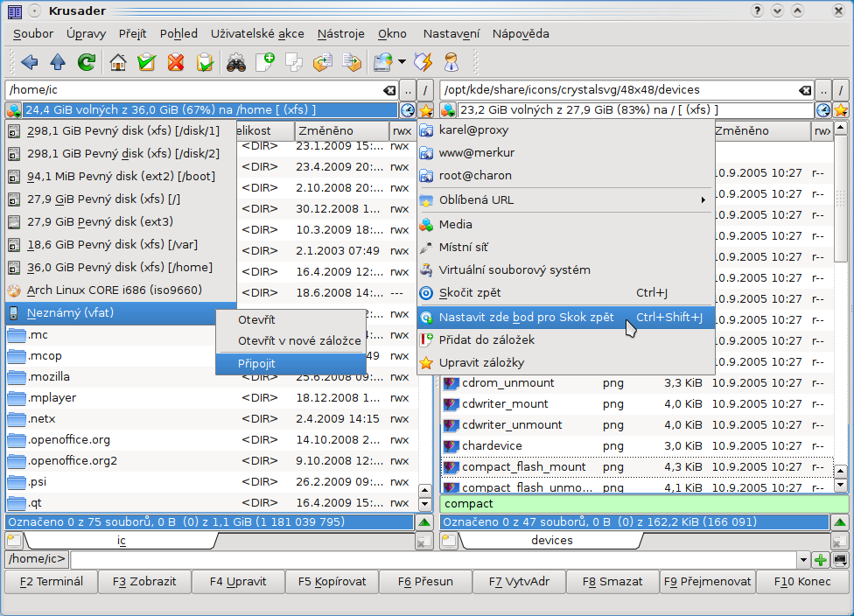The width and height of the screenshot is (854, 616).
Task: Click new tab icon left of 'ic' tab
Action: pos(14,541)
